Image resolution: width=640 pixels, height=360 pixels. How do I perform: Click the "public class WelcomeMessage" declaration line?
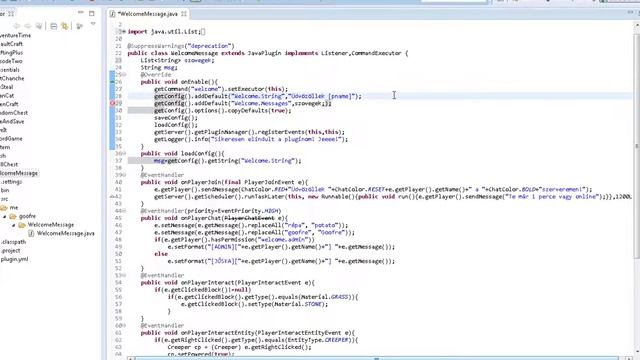pos(267,53)
